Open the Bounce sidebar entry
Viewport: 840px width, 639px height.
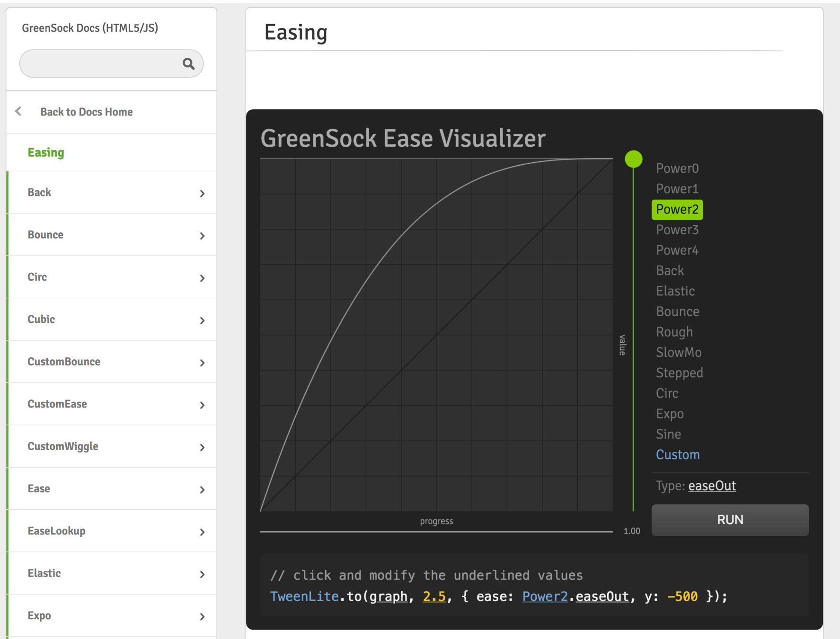(x=112, y=235)
